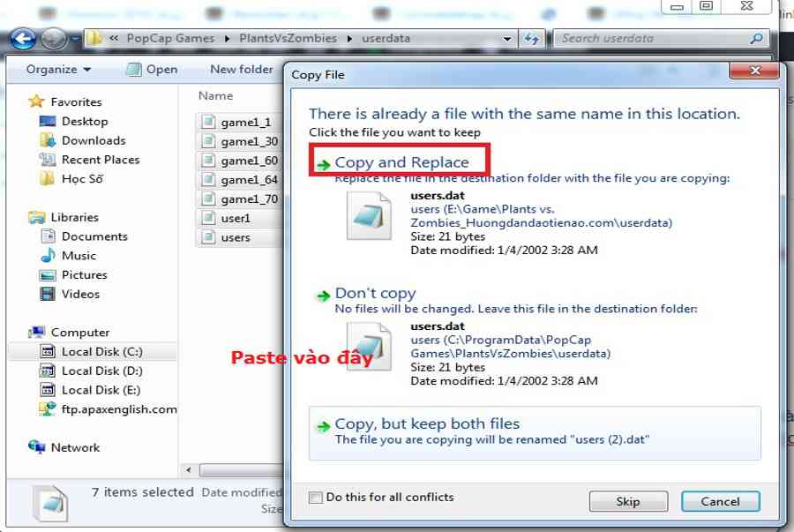This screenshot has height=532, width=794.
Task: Select the game1_60 file
Action: [239, 161]
